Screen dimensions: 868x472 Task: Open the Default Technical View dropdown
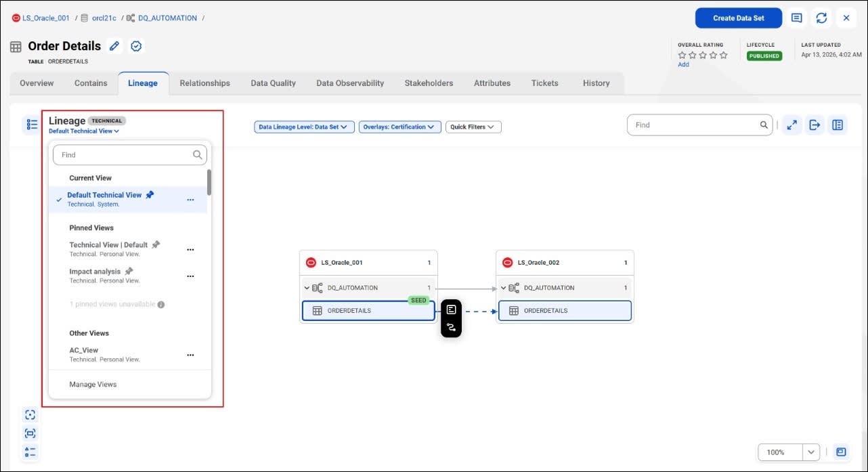(84, 131)
